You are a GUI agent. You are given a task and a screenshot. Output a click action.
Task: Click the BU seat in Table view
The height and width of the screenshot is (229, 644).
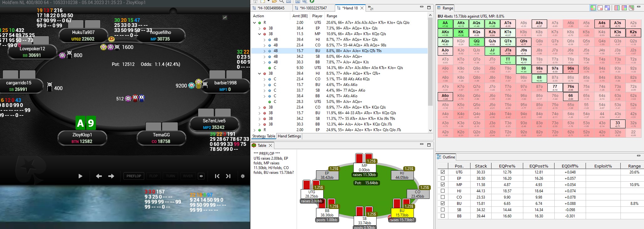point(402,213)
